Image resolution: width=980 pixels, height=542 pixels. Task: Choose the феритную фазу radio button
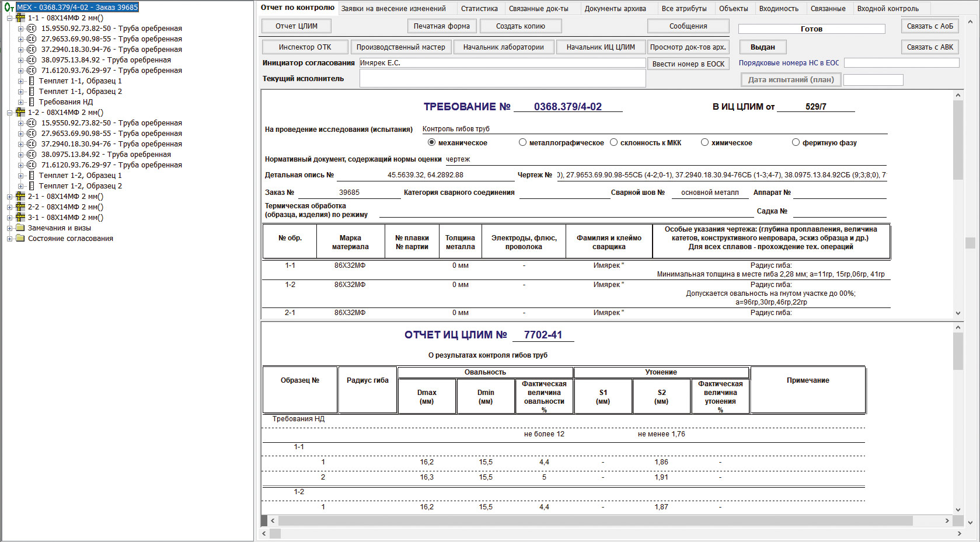pos(796,142)
